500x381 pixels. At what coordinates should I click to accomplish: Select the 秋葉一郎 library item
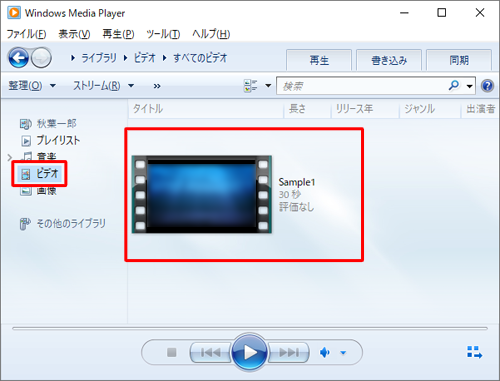(48, 124)
